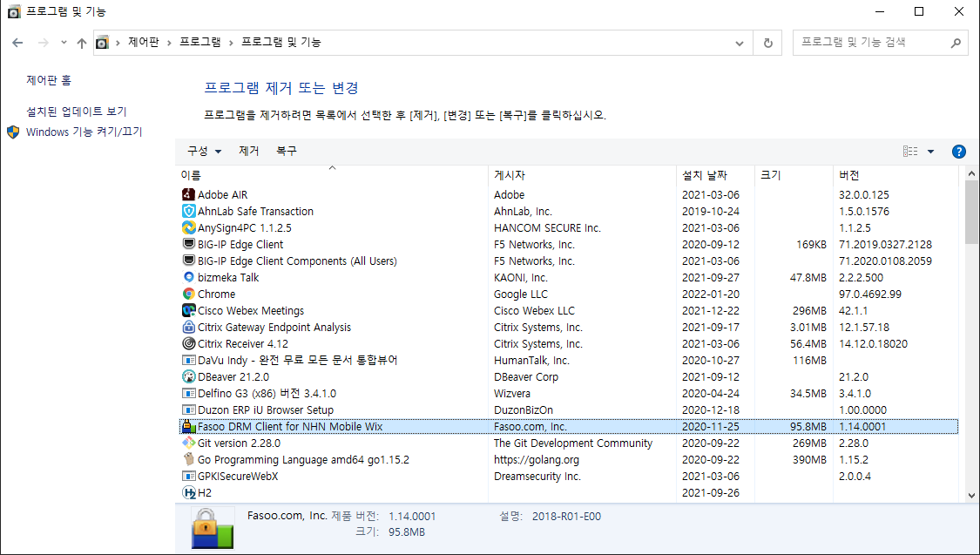This screenshot has width=980, height=555.
Task: Click the large Fasoo padlock icon in details pane
Action: [213, 528]
